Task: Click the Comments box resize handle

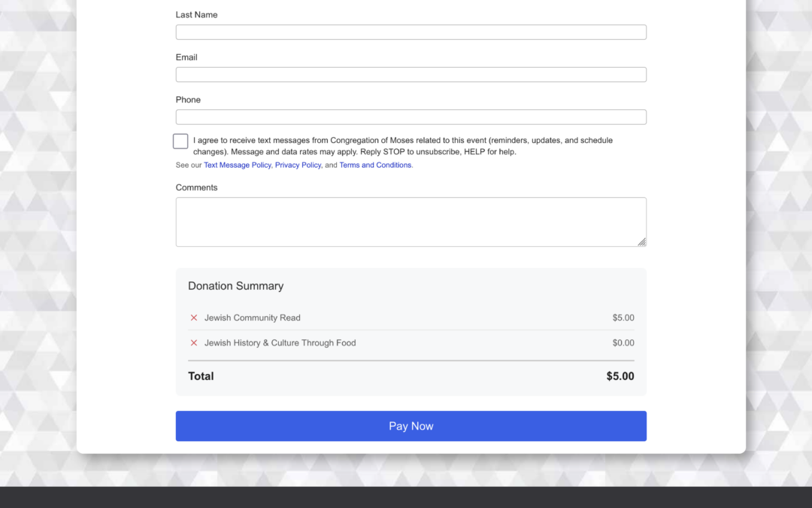Action: tap(642, 242)
